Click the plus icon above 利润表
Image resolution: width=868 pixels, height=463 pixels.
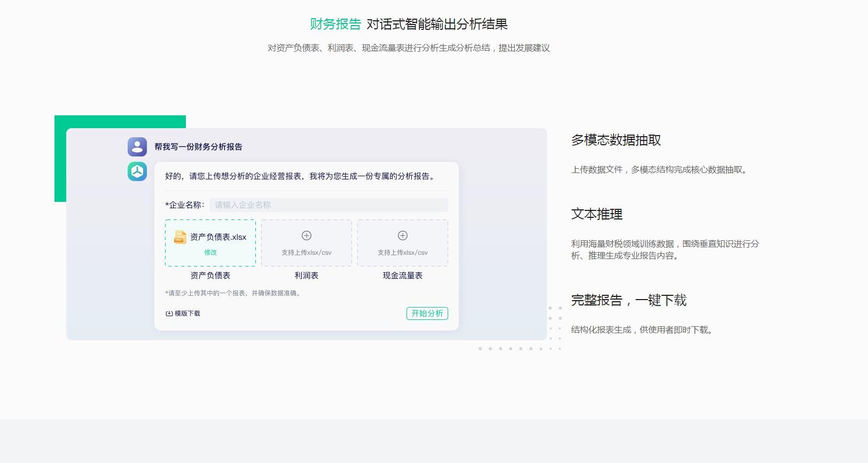coord(307,236)
